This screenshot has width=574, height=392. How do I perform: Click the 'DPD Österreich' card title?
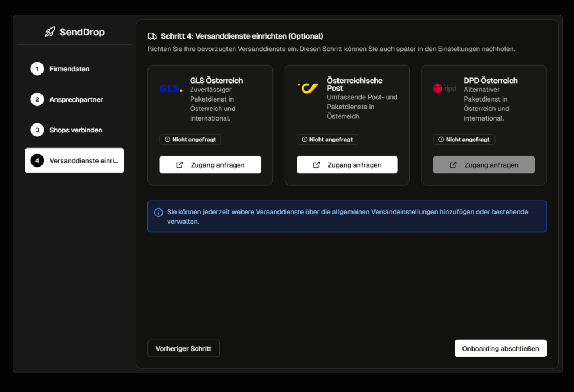[490, 81]
